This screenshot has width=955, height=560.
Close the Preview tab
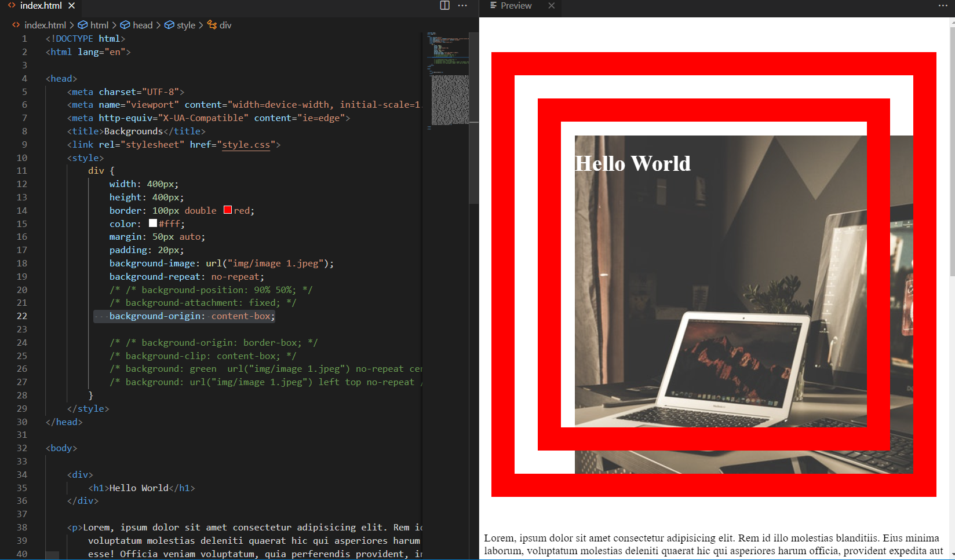(x=551, y=7)
